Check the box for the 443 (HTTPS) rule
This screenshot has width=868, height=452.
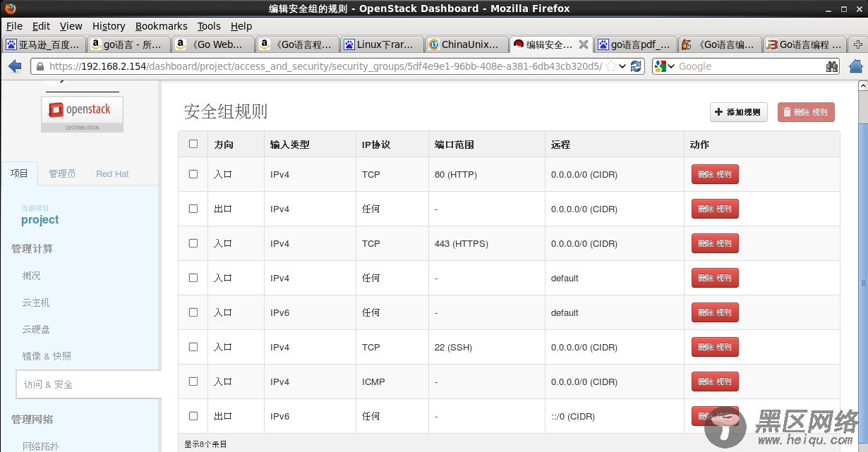[193, 243]
